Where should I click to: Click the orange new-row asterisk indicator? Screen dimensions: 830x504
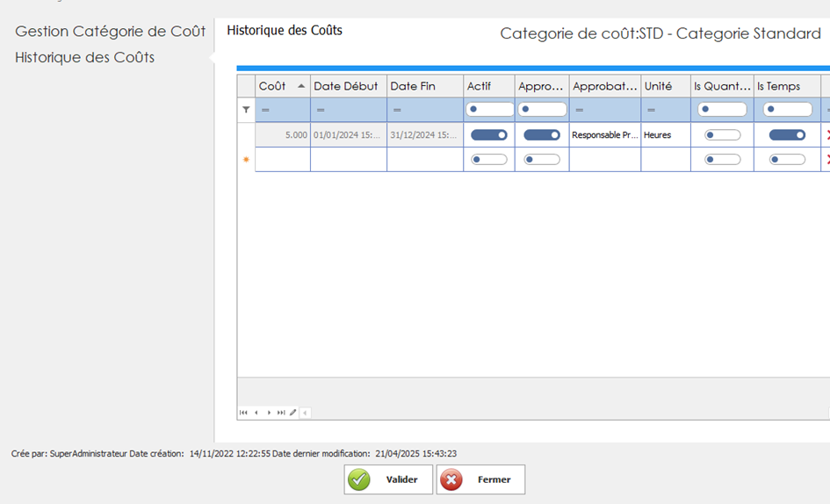tap(246, 160)
